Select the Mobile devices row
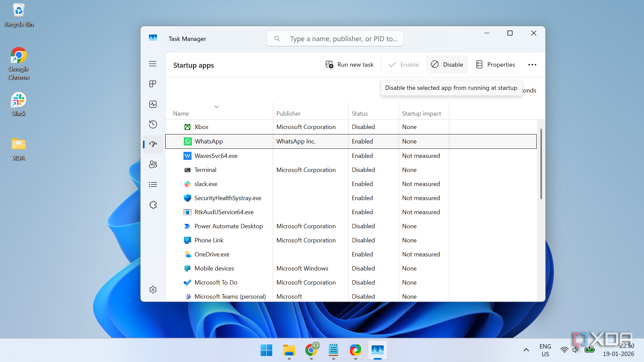 pyautogui.click(x=351, y=268)
